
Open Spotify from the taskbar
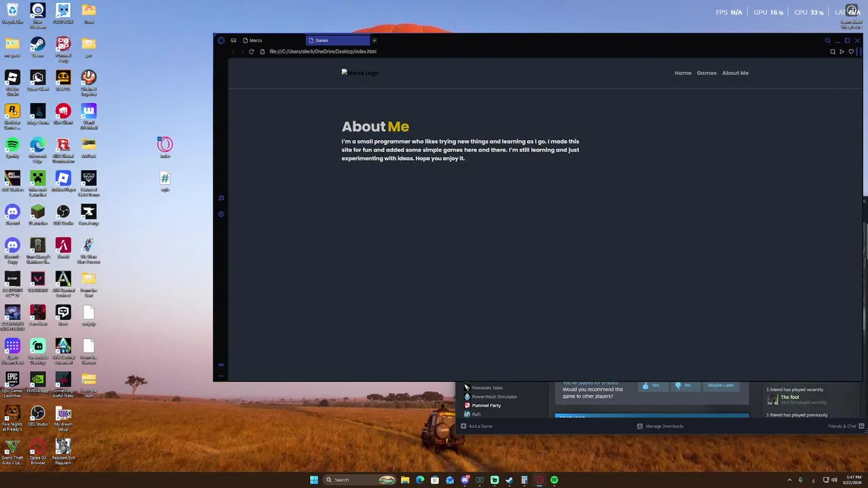(554, 480)
